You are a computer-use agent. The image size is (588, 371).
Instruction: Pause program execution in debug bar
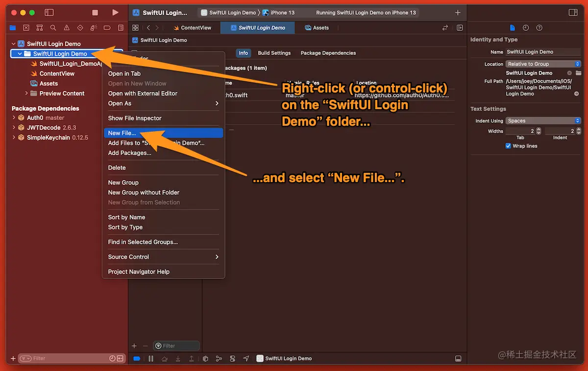[151, 358]
